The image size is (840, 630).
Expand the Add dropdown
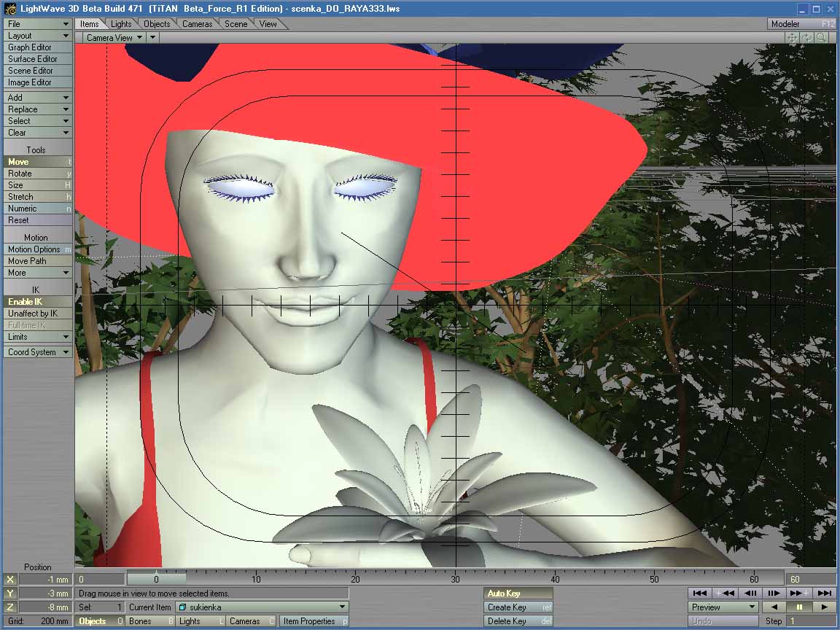coord(37,98)
